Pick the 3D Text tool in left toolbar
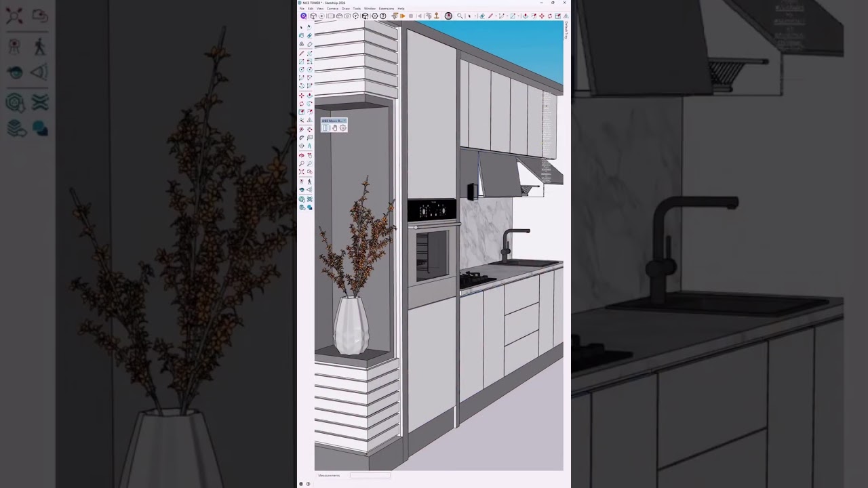 click(x=310, y=146)
